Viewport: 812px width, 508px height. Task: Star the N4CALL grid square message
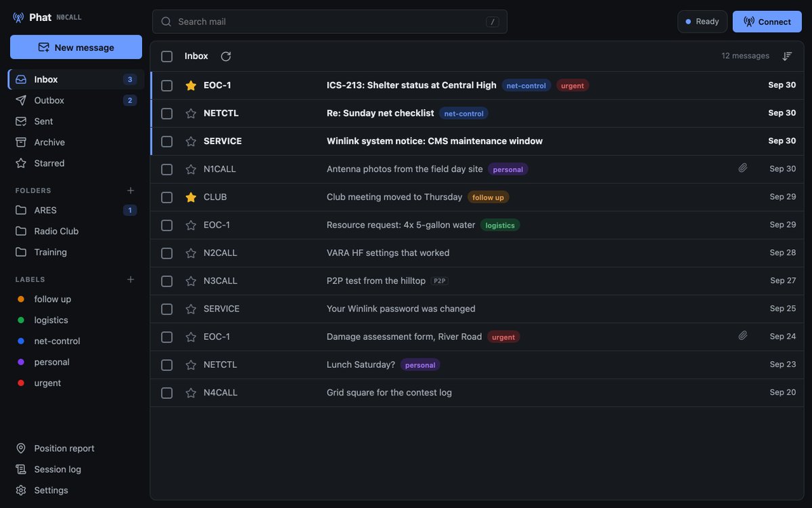pos(191,392)
